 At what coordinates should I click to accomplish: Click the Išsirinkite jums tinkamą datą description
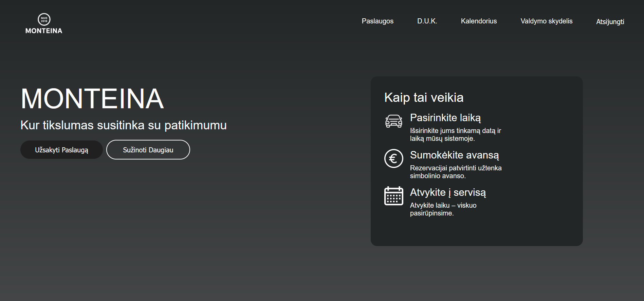click(455, 134)
